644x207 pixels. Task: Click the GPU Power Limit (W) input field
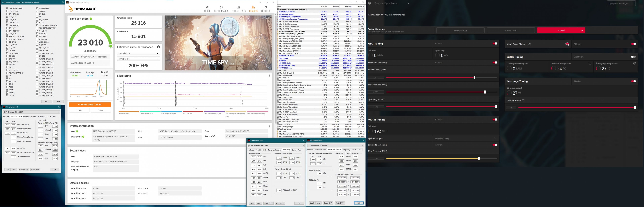319,173
